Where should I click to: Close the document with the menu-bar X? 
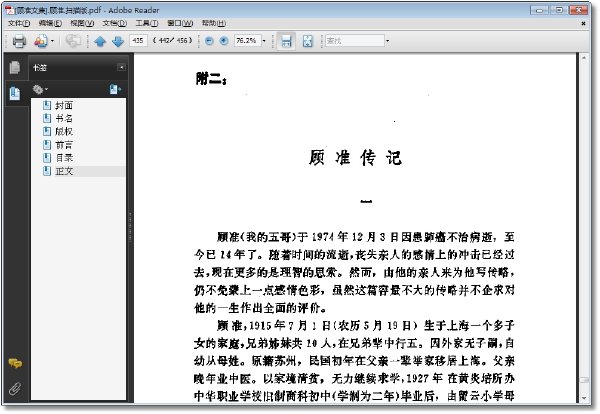tap(583, 23)
